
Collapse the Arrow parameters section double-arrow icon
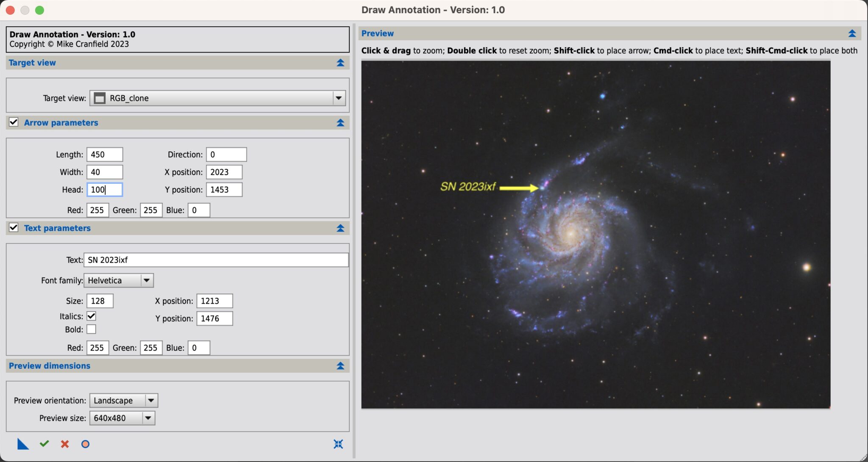tap(339, 122)
